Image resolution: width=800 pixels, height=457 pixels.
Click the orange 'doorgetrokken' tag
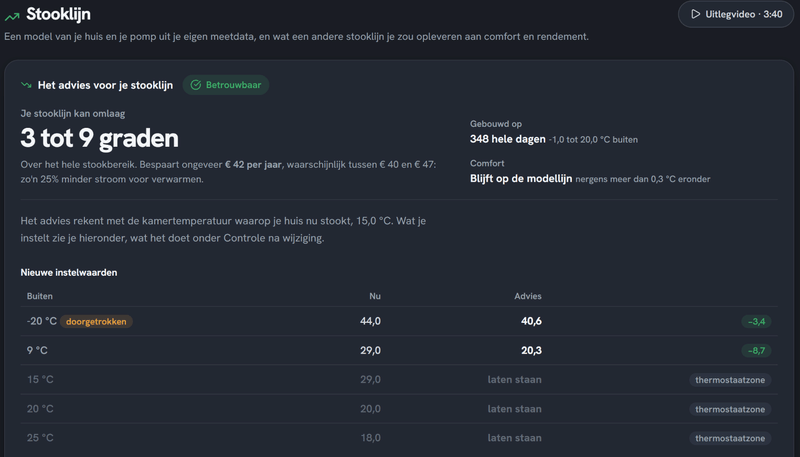(x=96, y=321)
